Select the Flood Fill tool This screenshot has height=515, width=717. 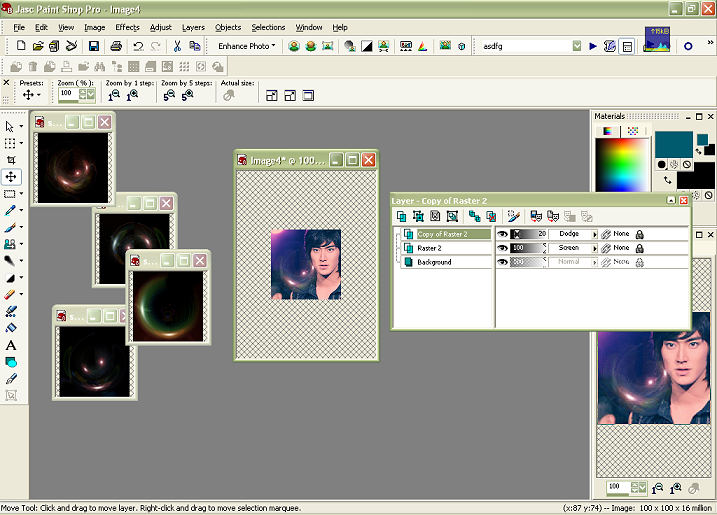coord(11,328)
